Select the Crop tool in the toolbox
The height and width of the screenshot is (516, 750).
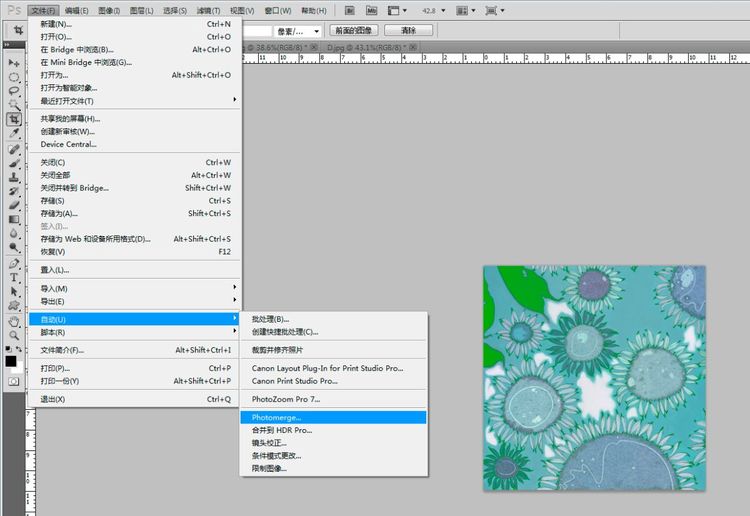pos(14,119)
